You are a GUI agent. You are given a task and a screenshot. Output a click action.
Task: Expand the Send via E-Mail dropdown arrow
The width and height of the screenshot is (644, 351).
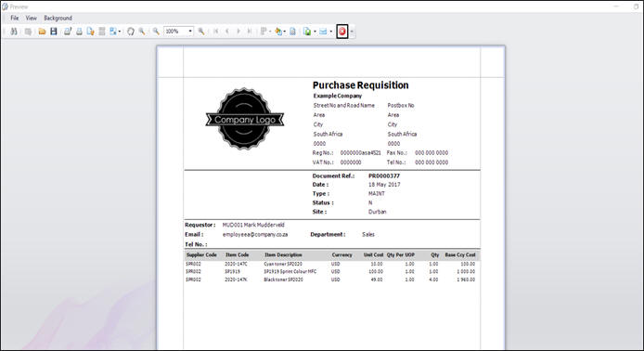click(331, 32)
